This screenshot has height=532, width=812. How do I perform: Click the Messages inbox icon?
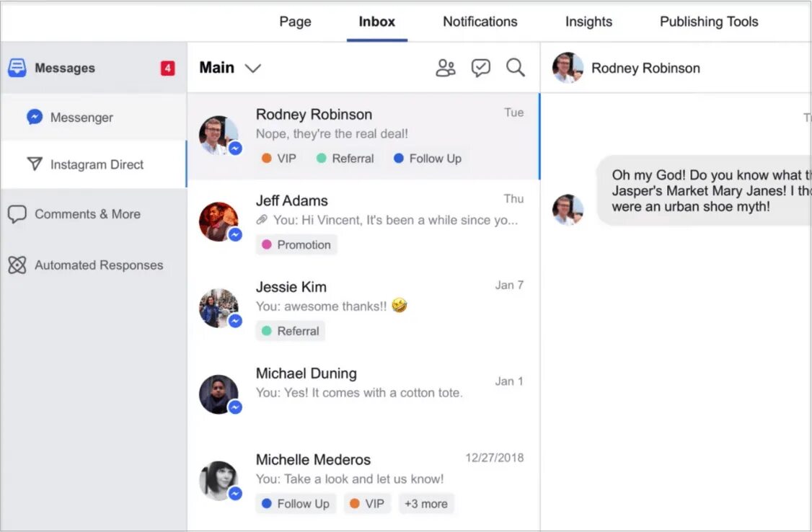[17, 68]
